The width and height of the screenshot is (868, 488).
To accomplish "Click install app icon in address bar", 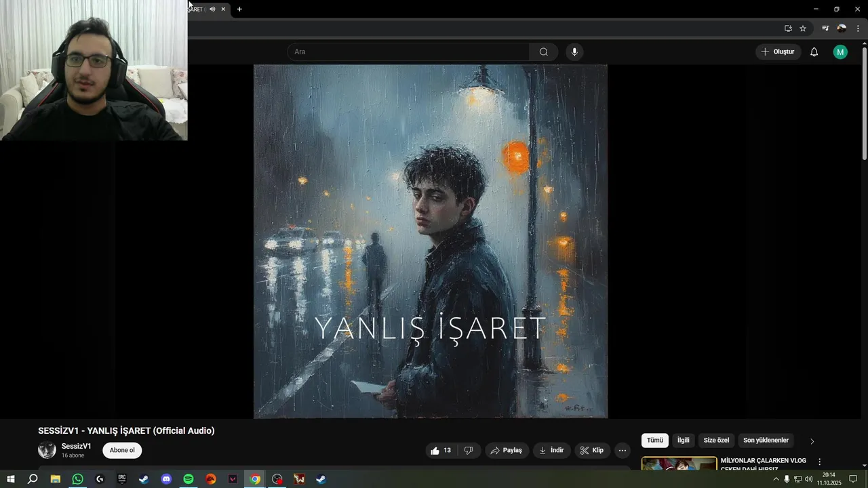I will point(788,28).
